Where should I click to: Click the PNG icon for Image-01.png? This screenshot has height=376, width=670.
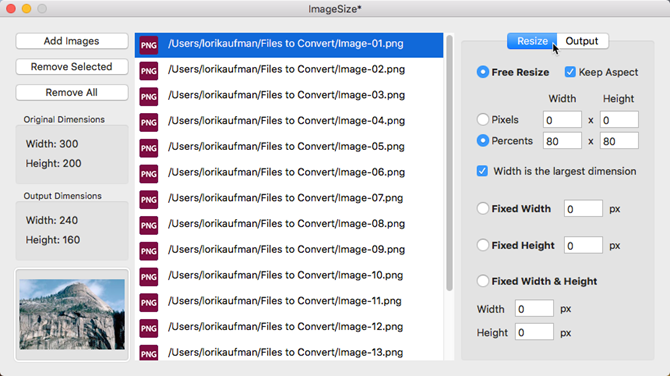point(149,45)
